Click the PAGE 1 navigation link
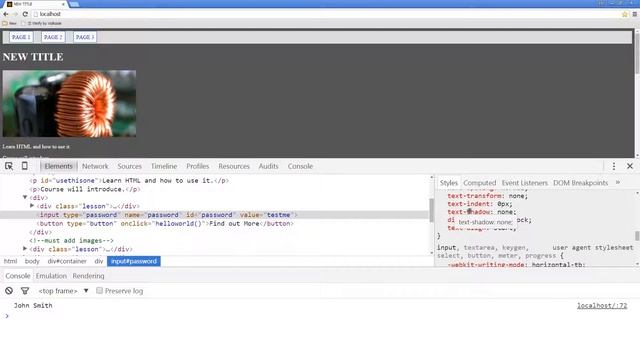The width and height of the screenshot is (640, 360). click(21, 37)
